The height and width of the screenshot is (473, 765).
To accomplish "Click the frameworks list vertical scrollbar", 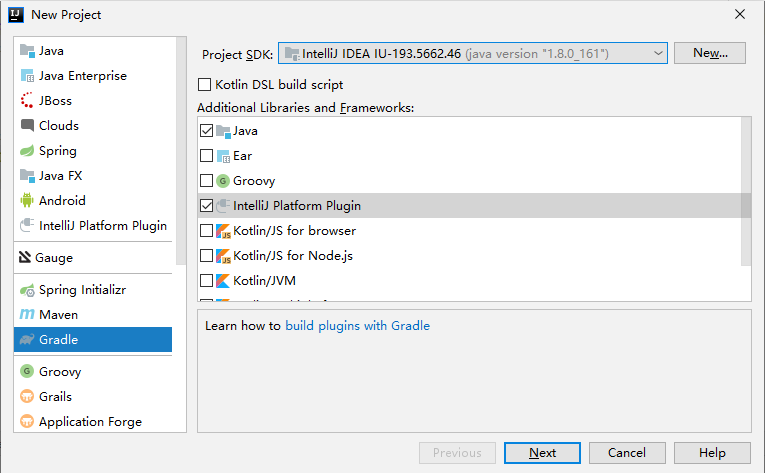I will click(746, 192).
